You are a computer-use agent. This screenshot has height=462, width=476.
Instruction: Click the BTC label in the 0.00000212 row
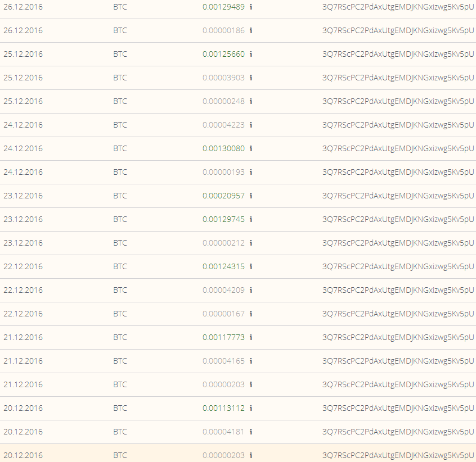click(x=120, y=243)
